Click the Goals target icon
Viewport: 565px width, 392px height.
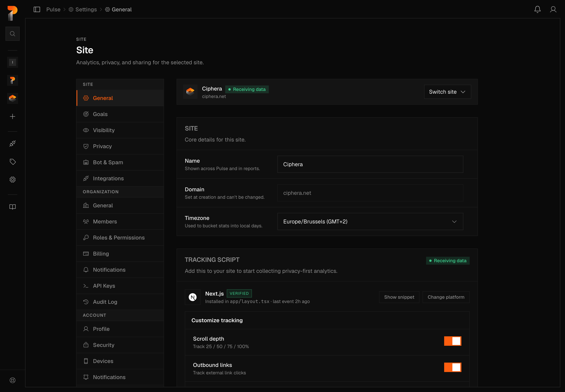(86, 114)
